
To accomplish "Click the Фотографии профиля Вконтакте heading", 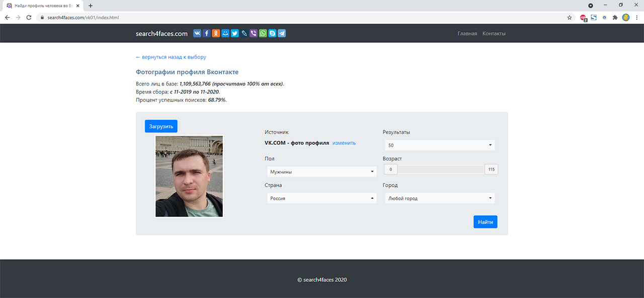I will tap(187, 72).
